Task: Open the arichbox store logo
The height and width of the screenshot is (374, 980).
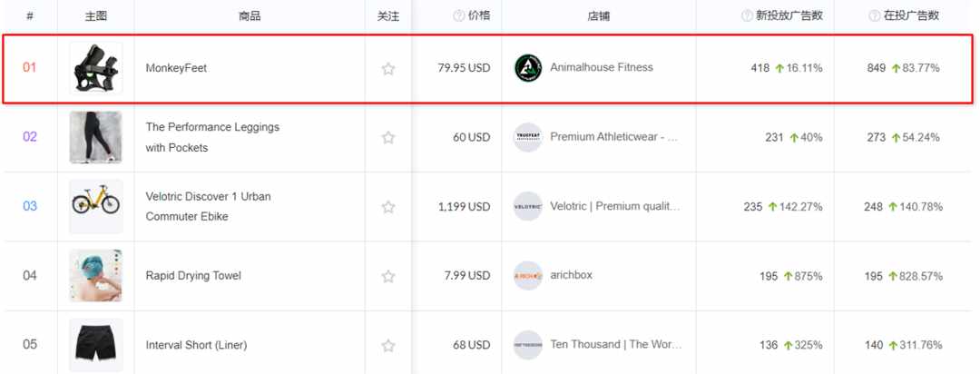Action: [528, 276]
